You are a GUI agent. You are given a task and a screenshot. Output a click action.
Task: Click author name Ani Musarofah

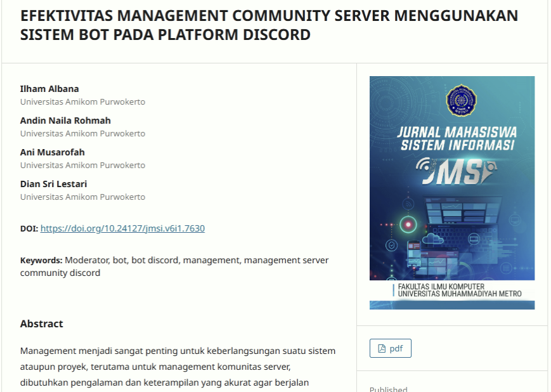coord(52,152)
